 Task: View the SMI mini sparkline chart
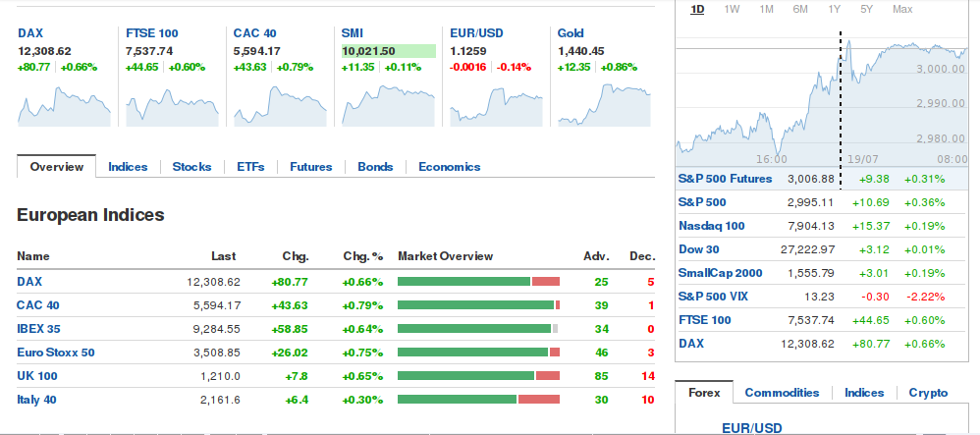388,106
